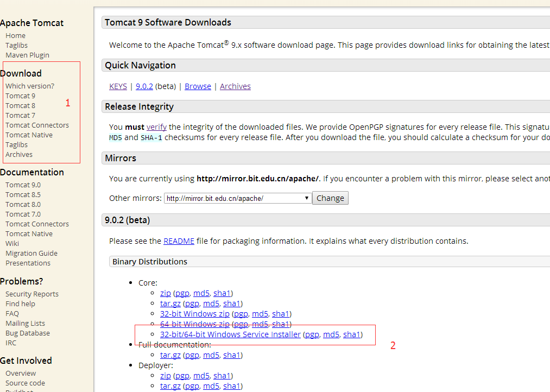Open the Bug Database
This screenshot has height=392, width=550.
28,333
